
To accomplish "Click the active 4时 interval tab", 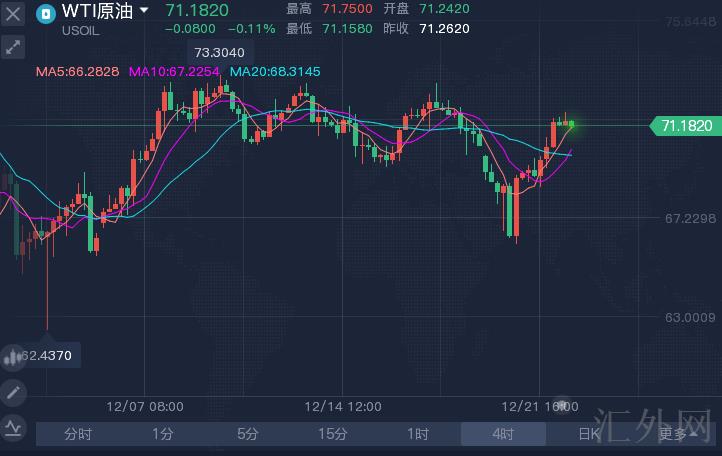I will coord(503,434).
